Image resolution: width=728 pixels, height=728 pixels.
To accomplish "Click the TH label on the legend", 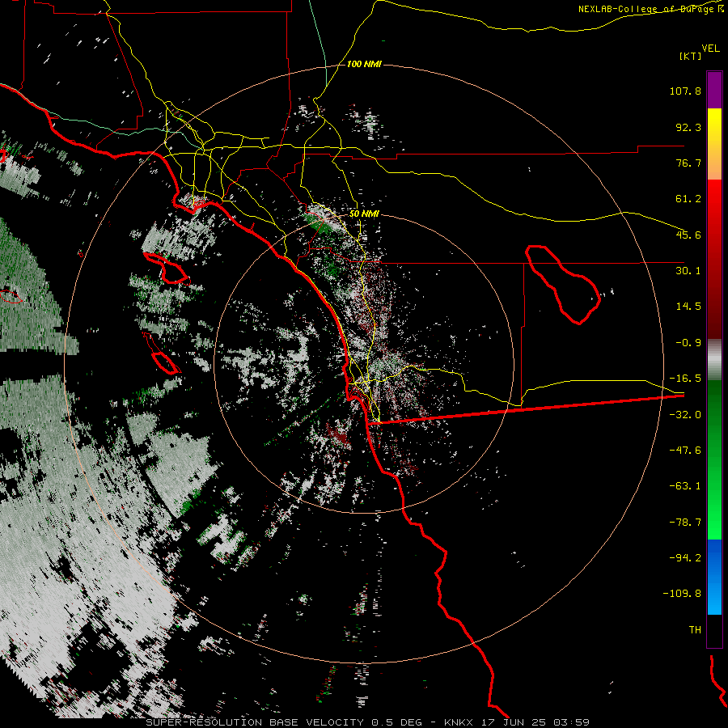I will pos(695,629).
